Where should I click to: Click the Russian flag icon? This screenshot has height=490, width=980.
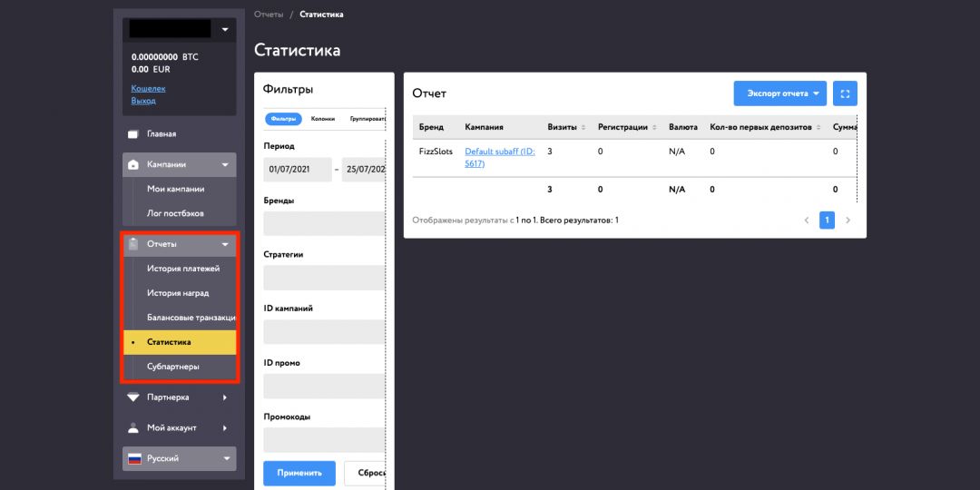click(x=134, y=459)
